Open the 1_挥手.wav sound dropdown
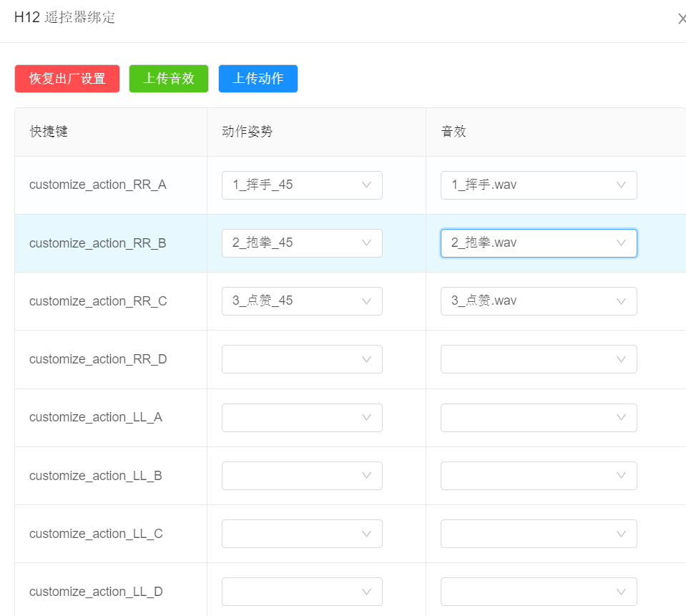 (538, 185)
